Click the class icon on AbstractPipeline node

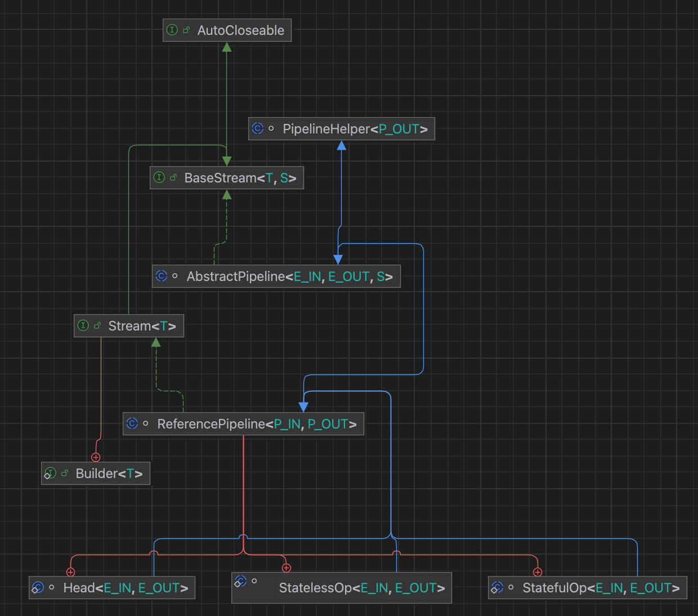[162, 276]
